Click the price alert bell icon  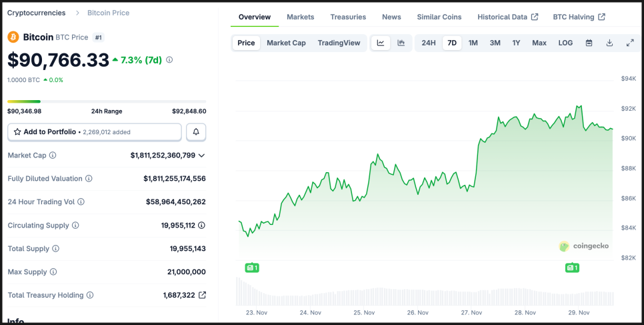pyautogui.click(x=196, y=132)
